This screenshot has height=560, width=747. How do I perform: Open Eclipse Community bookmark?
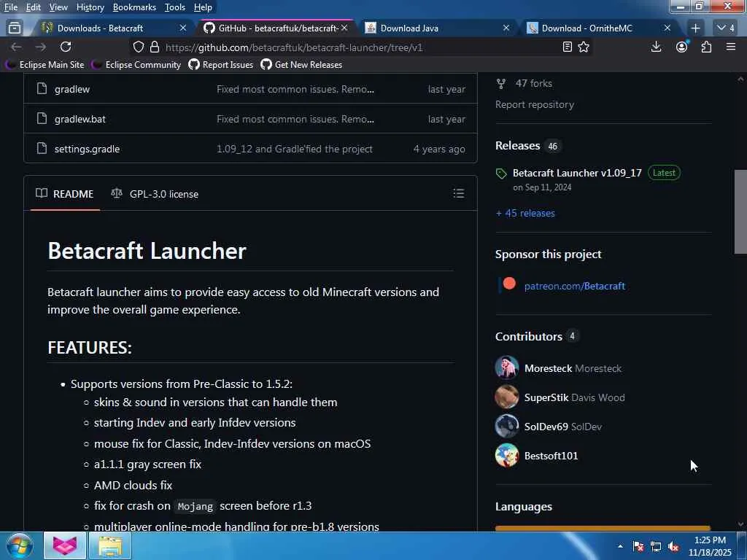click(136, 65)
